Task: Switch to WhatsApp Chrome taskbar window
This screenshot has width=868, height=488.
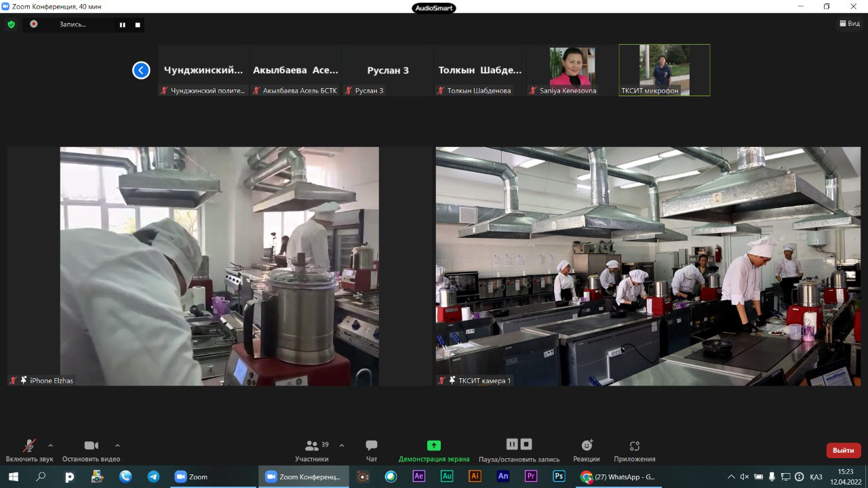Action: (617, 476)
